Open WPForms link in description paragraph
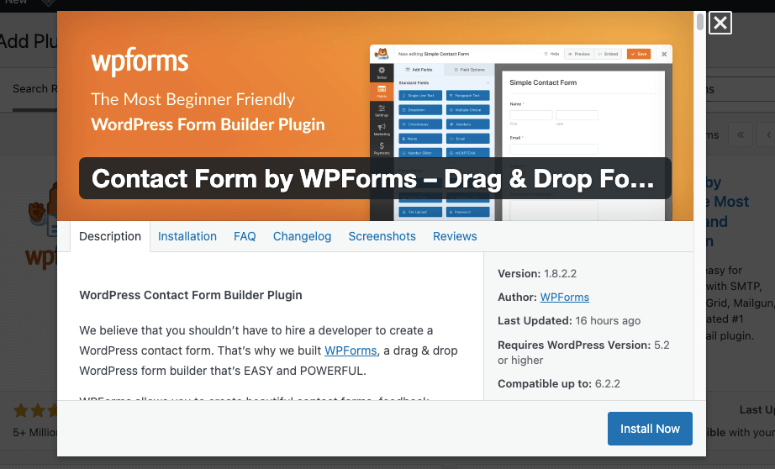Image resolution: width=775 pixels, height=469 pixels. tap(350, 350)
